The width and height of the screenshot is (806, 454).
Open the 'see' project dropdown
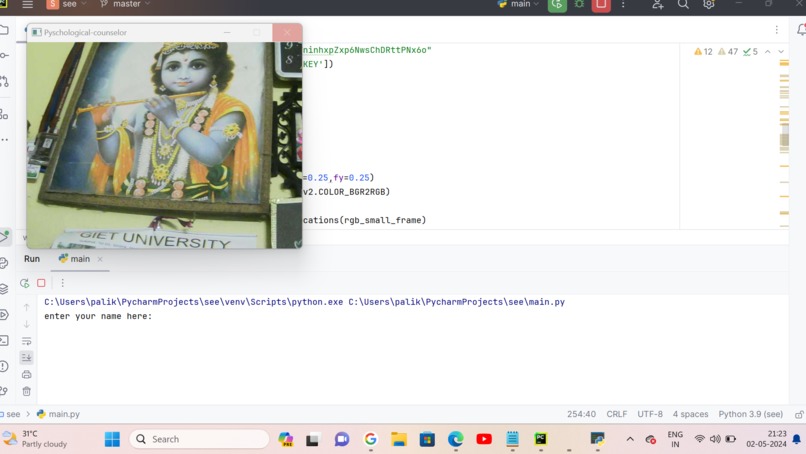(x=67, y=4)
